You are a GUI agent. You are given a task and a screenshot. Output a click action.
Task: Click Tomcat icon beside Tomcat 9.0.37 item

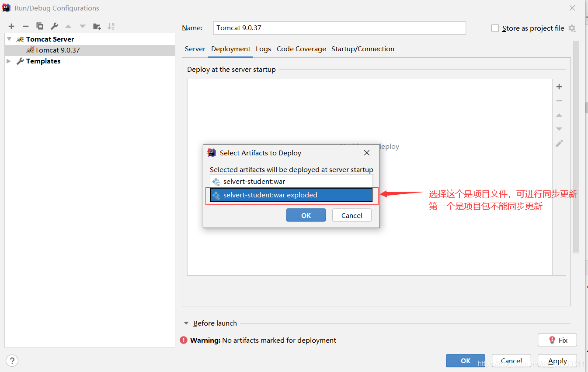30,50
